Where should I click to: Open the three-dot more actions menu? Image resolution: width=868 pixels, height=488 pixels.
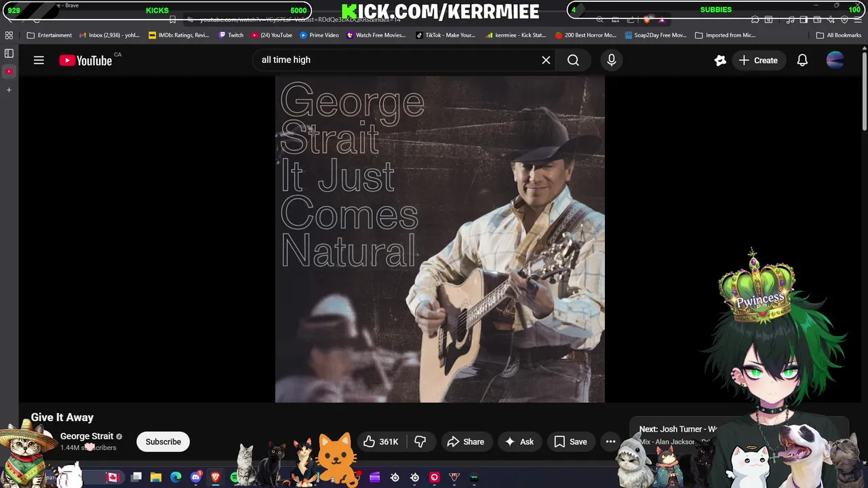point(610,442)
